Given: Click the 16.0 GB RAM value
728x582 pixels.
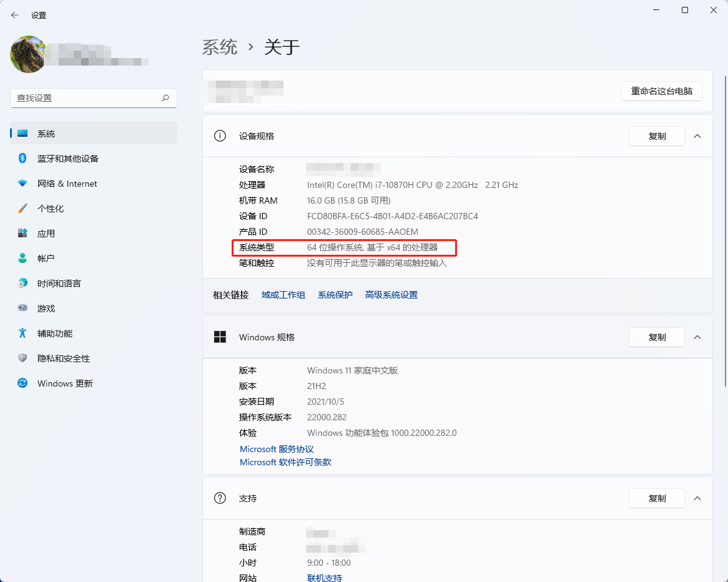Looking at the screenshot, I should tap(348, 200).
